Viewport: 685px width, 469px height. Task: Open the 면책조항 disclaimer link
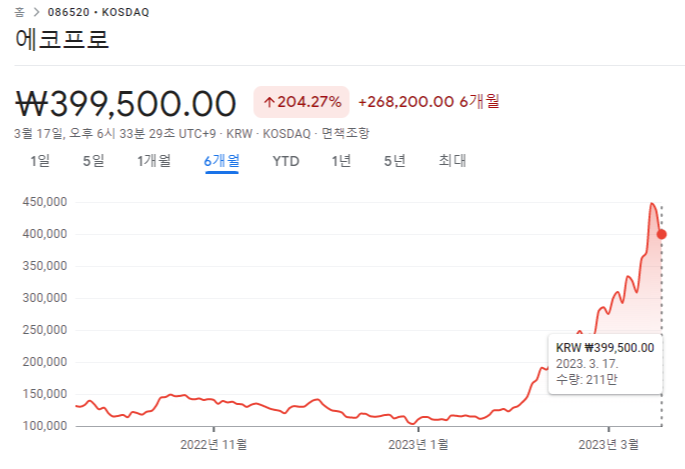click(x=345, y=133)
